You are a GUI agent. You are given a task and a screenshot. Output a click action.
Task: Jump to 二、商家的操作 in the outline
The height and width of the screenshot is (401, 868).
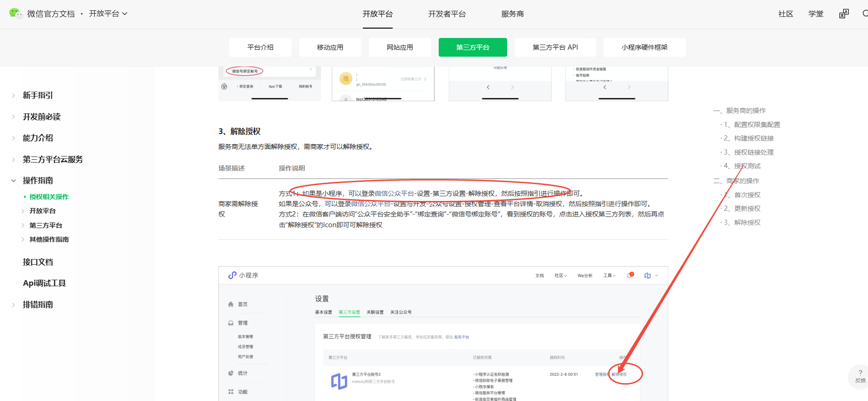[x=736, y=181]
